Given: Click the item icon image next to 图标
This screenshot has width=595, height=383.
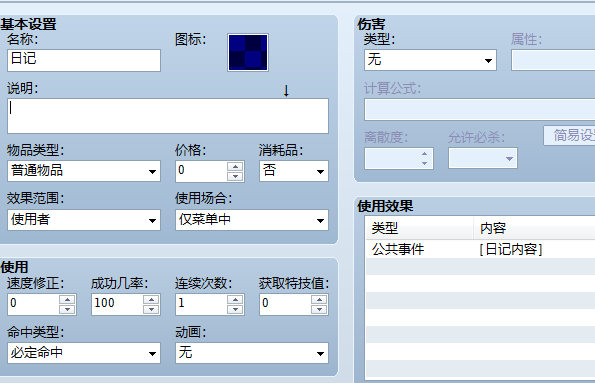Looking at the screenshot, I should [248, 52].
